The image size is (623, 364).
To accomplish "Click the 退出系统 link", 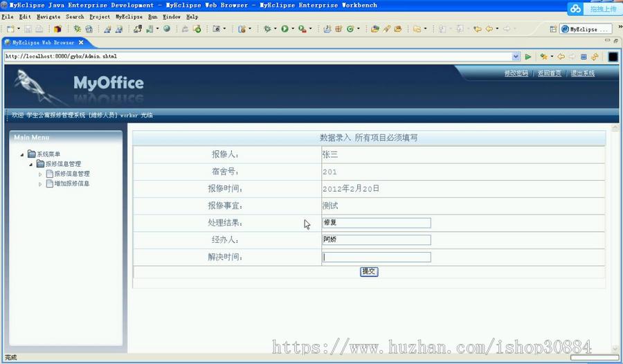I will coord(583,73).
